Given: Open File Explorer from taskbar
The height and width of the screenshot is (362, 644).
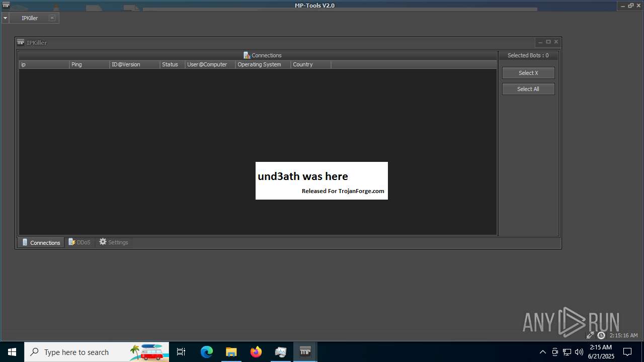Looking at the screenshot, I should click(231, 352).
